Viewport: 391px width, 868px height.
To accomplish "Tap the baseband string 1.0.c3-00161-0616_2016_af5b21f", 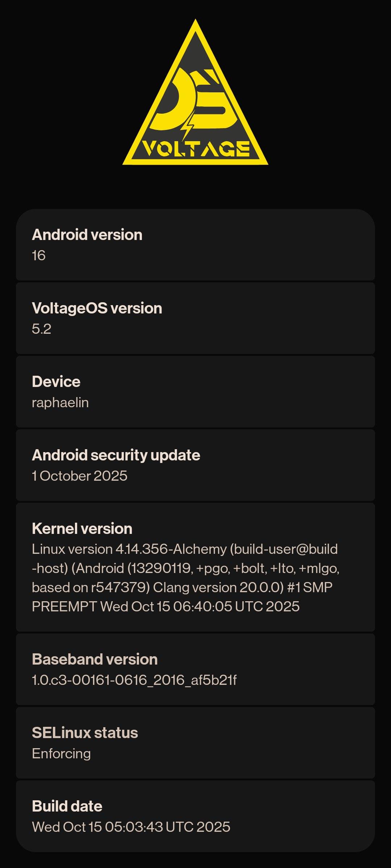I will point(134,680).
